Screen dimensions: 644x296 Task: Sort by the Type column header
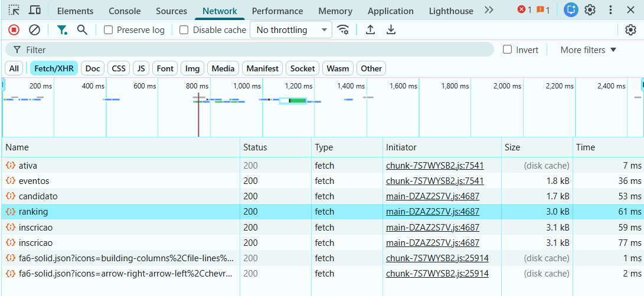coord(347,147)
